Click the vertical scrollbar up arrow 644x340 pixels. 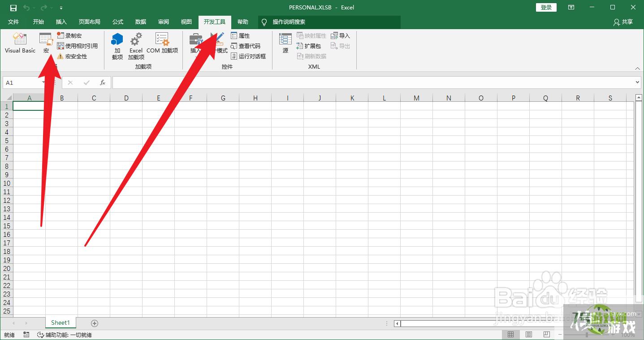[639, 98]
